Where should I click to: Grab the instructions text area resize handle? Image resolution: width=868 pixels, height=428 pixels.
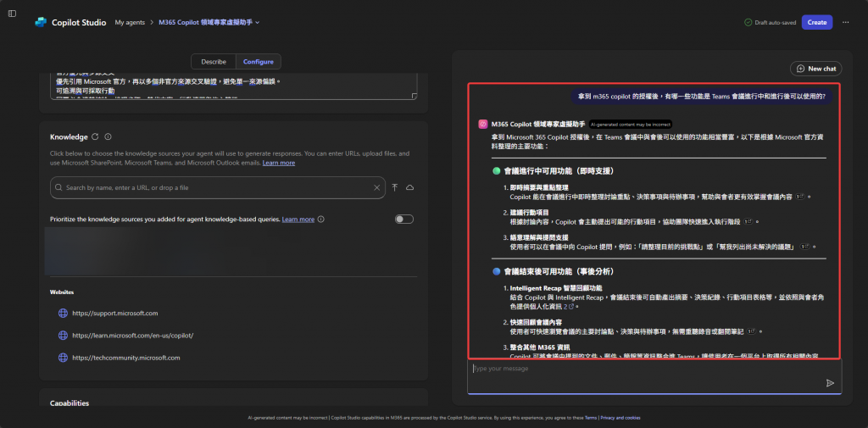(x=414, y=97)
